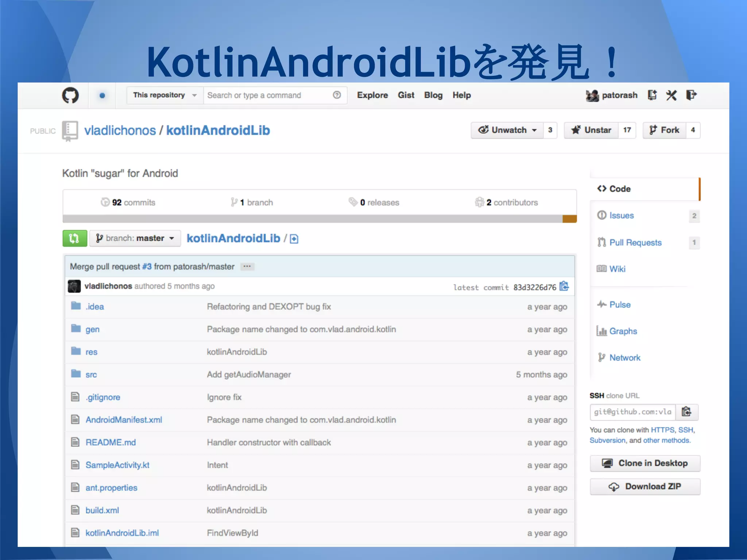Open the build.xml file
The image size is (747, 560).
[x=102, y=510]
